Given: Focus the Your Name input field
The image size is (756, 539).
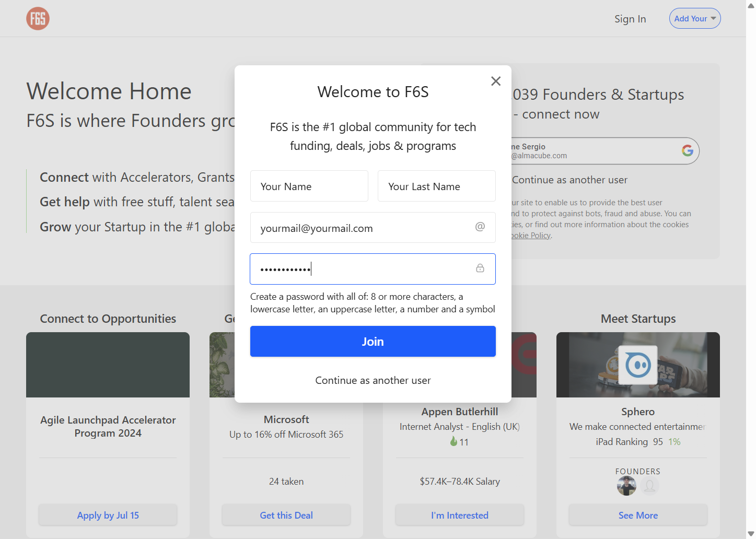Looking at the screenshot, I should (x=309, y=186).
